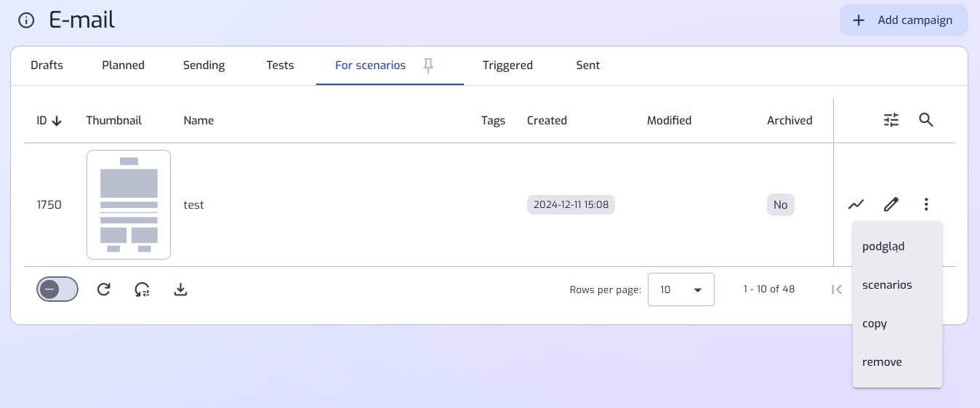
Task: Expand the Rows per page dropdown
Action: tap(680, 289)
